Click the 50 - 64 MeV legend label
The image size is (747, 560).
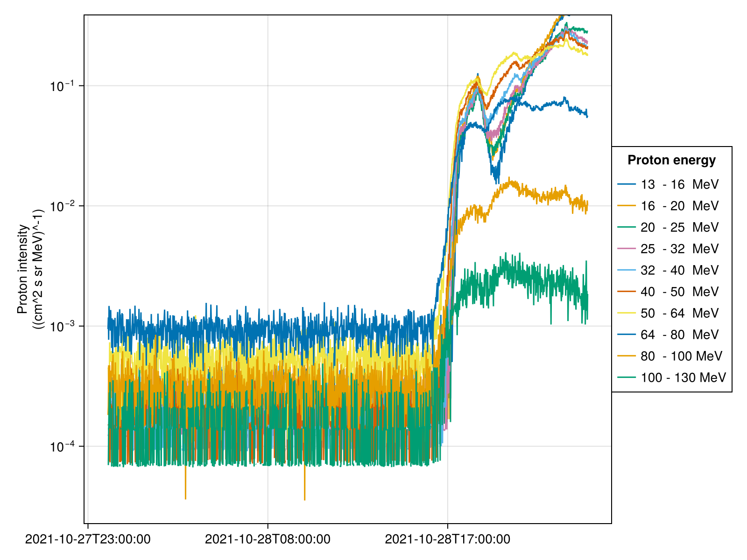(x=679, y=313)
